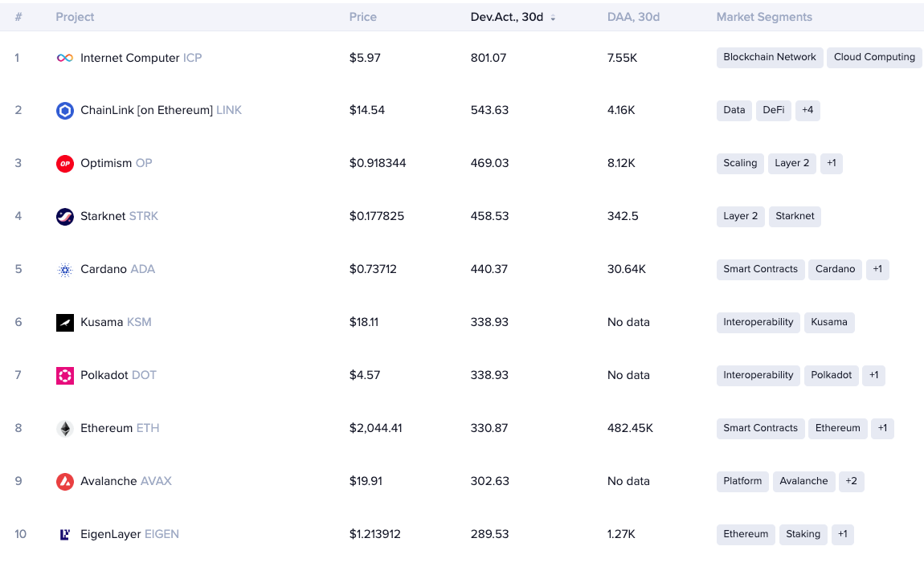Click the Cardano logo icon
This screenshot has height=579, width=924.
pos(65,270)
